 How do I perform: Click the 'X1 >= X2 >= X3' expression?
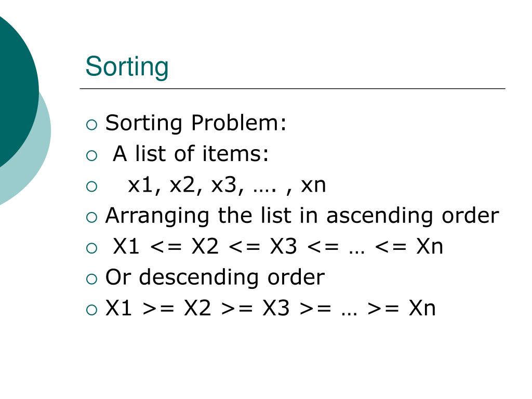tap(270, 308)
